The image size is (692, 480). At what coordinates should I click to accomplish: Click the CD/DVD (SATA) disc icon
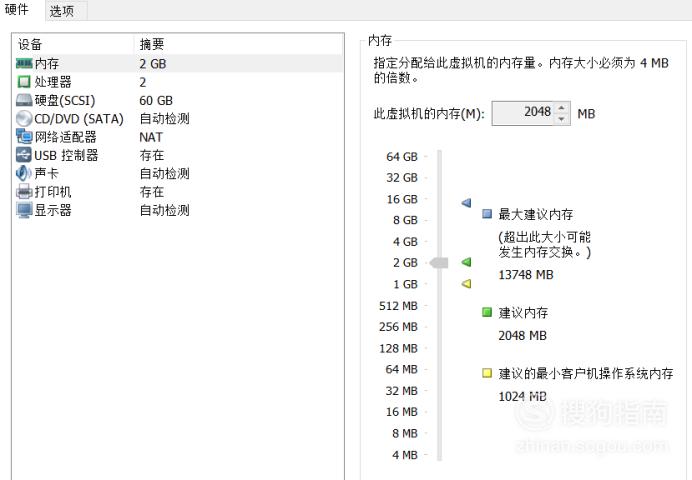pyautogui.click(x=24, y=119)
